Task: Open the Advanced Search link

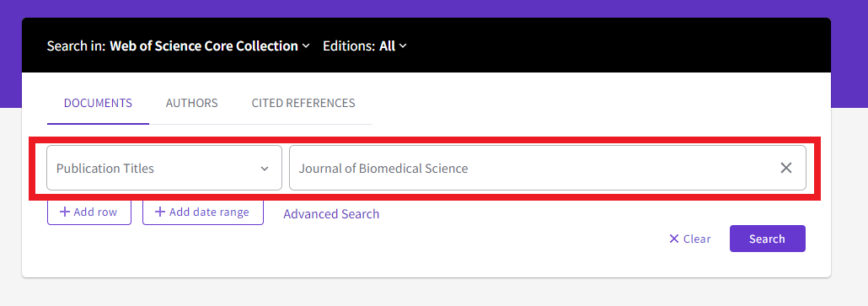Action: [x=331, y=214]
